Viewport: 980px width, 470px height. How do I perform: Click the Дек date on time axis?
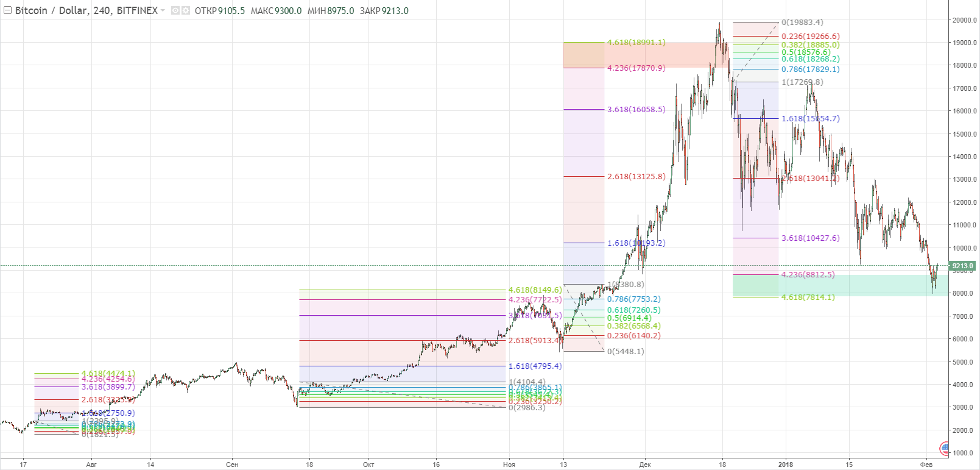pyautogui.click(x=645, y=465)
